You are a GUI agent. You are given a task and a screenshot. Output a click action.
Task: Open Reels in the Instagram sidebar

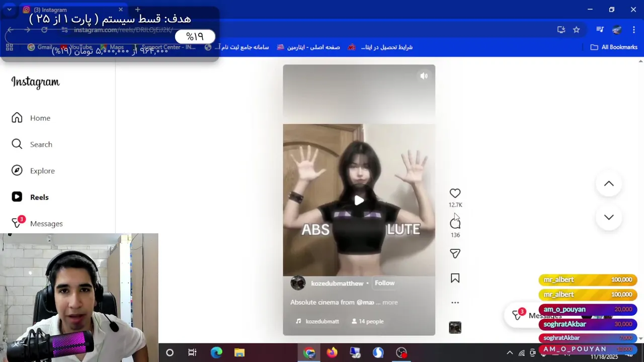[x=30, y=197]
